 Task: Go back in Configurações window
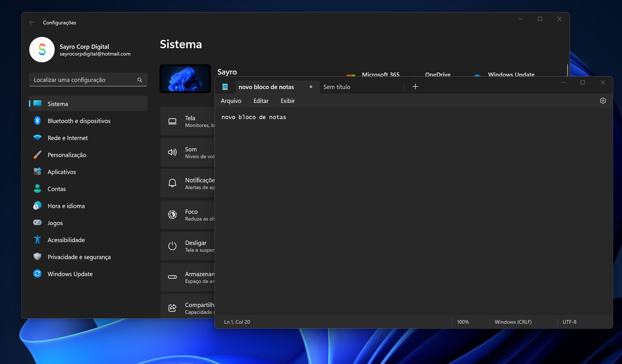click(x=32, y=22)
